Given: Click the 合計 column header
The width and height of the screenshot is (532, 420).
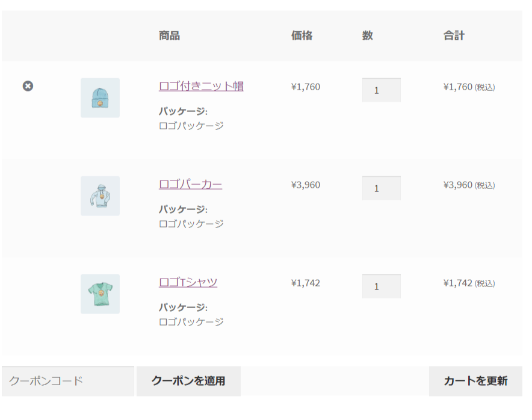Looking at the screenshot, I should (x=454, y=36).
